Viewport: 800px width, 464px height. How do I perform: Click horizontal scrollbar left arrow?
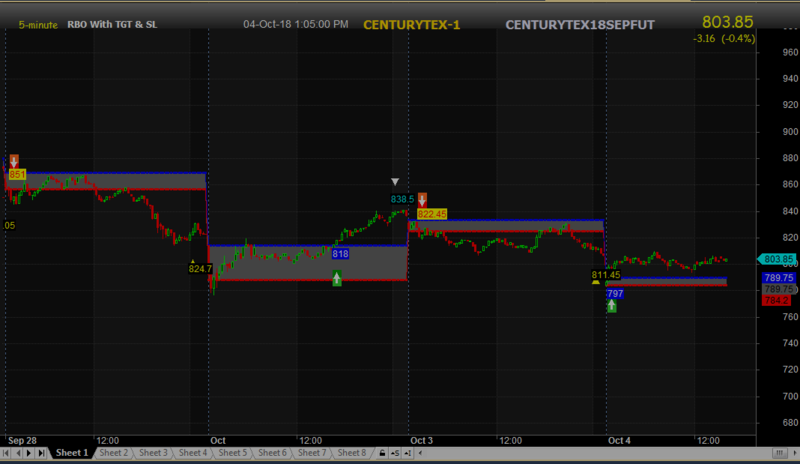pyautogui.click(x=420, y=453)
